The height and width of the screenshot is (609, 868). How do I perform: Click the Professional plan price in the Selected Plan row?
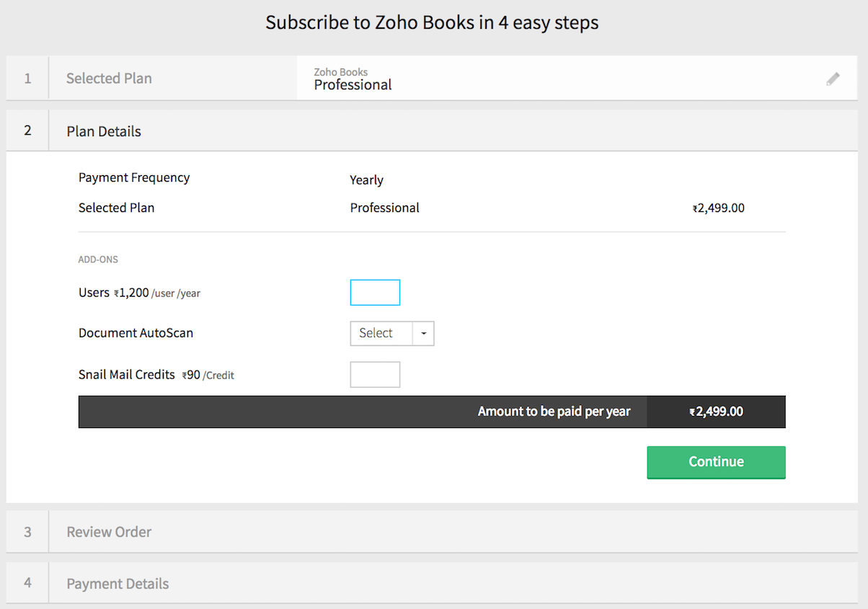(718, 208)
